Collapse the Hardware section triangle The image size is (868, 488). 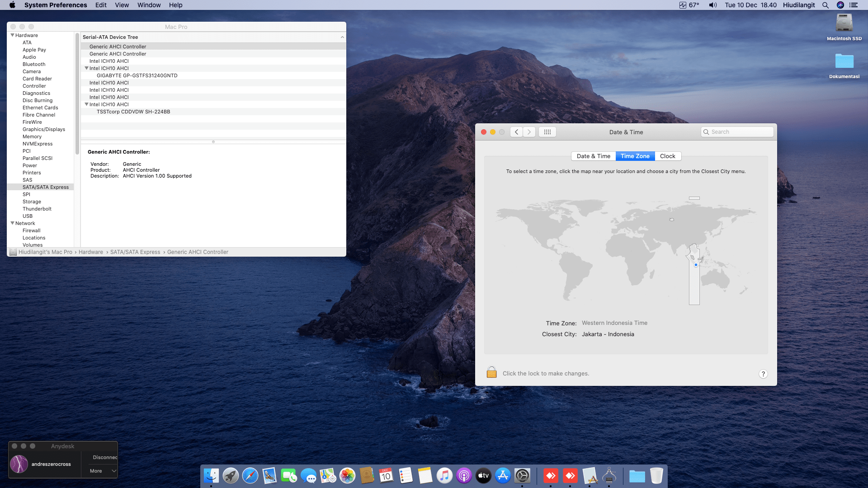click(12, 35)
